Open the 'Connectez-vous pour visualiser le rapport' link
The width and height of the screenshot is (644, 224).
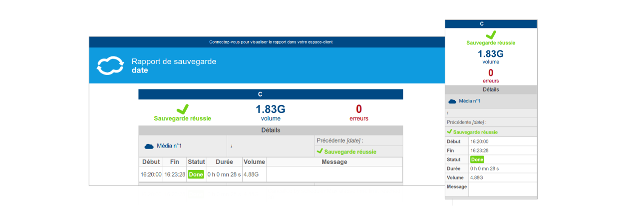(271, 42)
